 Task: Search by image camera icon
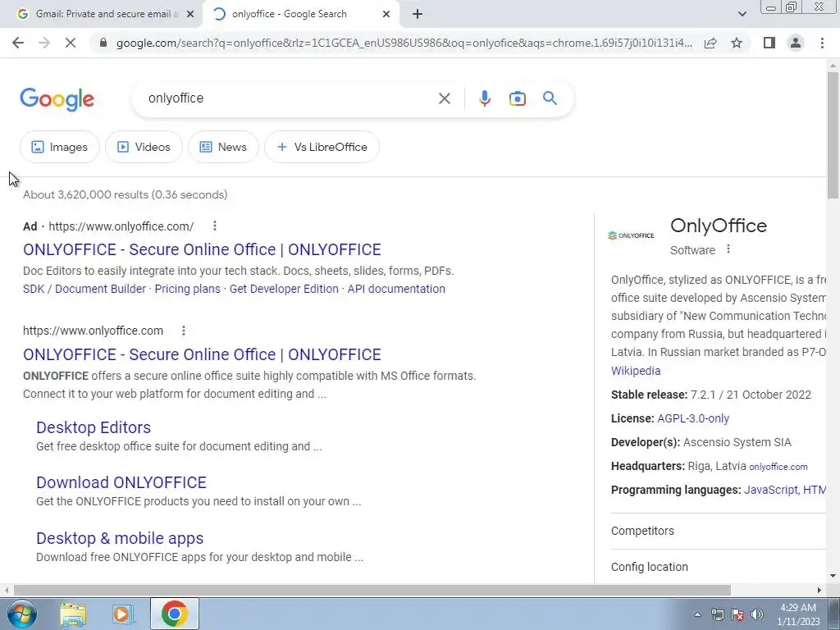tap(517, 98)
